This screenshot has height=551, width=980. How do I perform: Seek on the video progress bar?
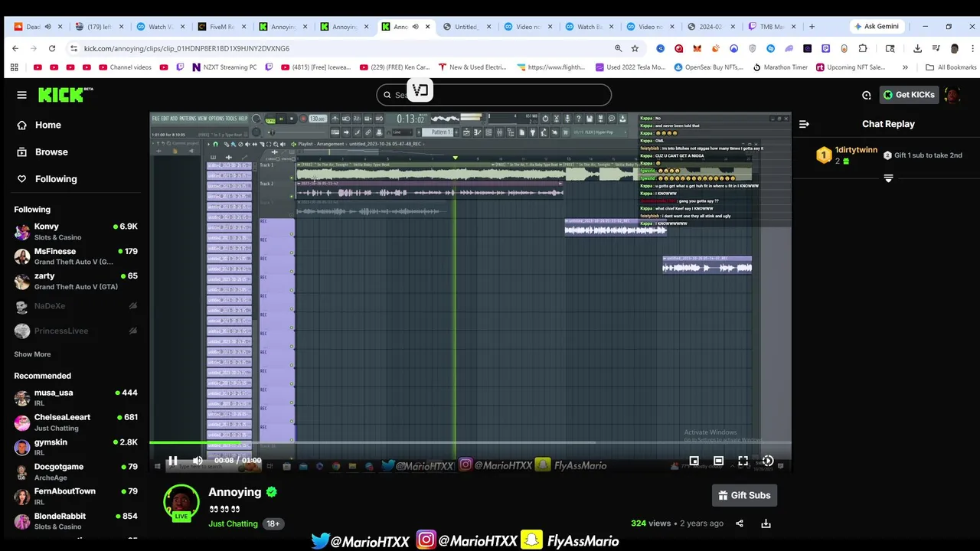pyautogui.click(x=470, y=443)
